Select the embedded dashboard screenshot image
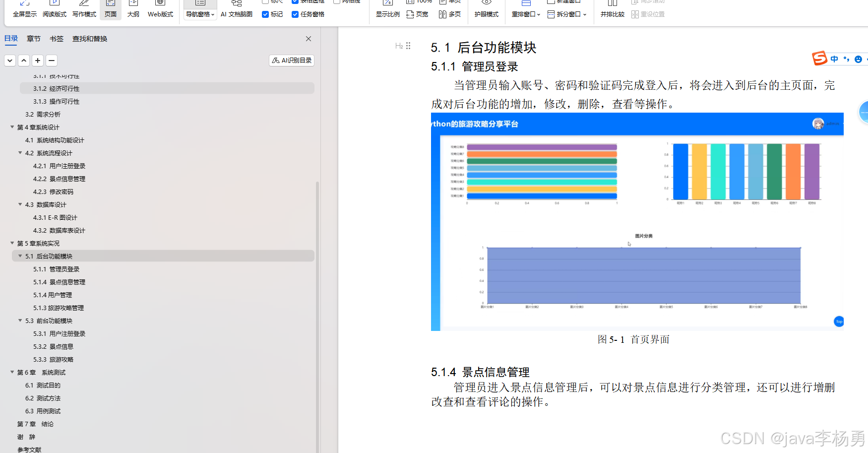The image size is (868, 453). pyautogui.click(x=637, y=222)
